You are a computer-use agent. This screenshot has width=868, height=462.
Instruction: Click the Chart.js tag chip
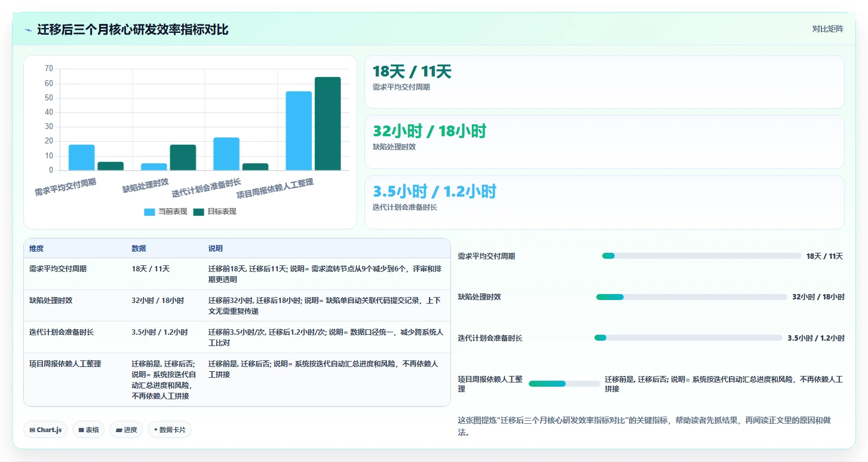point(45,430)
